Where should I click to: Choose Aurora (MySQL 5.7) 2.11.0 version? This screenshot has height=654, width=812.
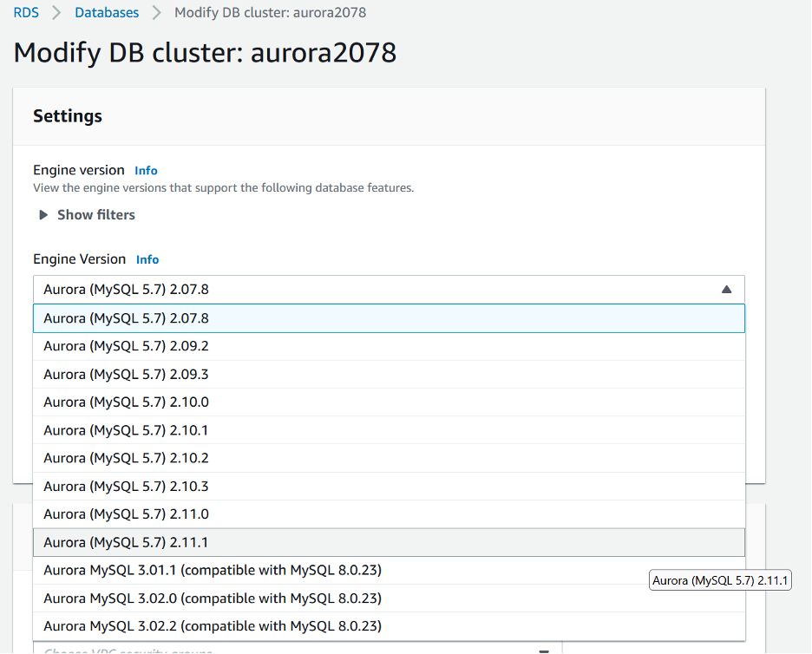tap(389, 514)
